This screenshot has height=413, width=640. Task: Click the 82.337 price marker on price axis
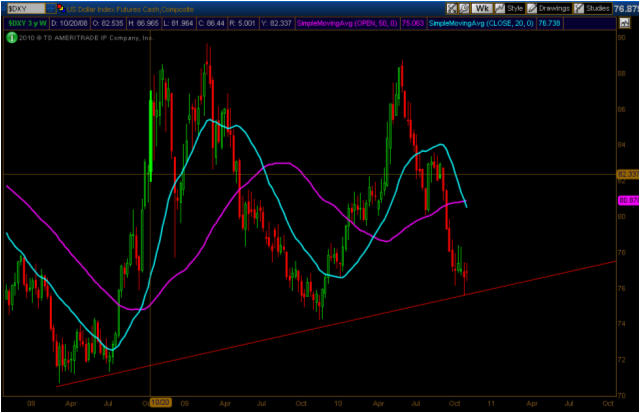(x=627, y=174)
